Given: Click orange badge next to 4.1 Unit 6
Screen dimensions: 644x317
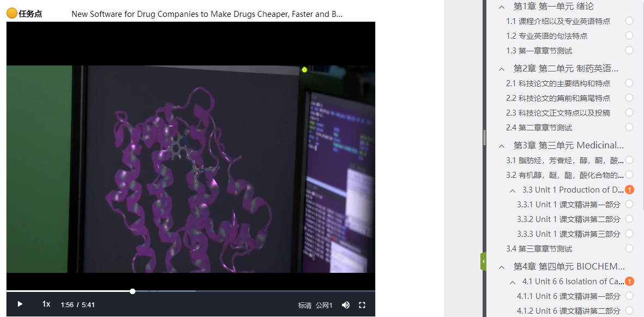Looking at the screenshot, I should [629, 282].
